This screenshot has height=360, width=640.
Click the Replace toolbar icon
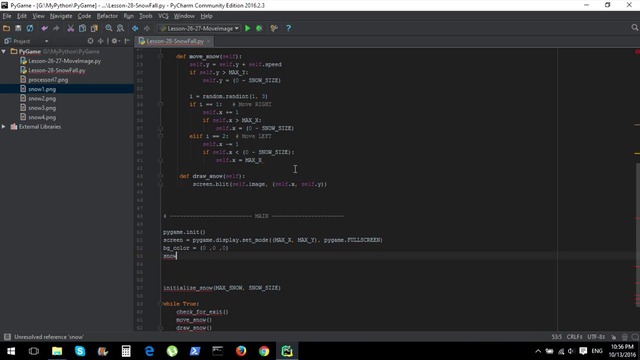point(120,28)
